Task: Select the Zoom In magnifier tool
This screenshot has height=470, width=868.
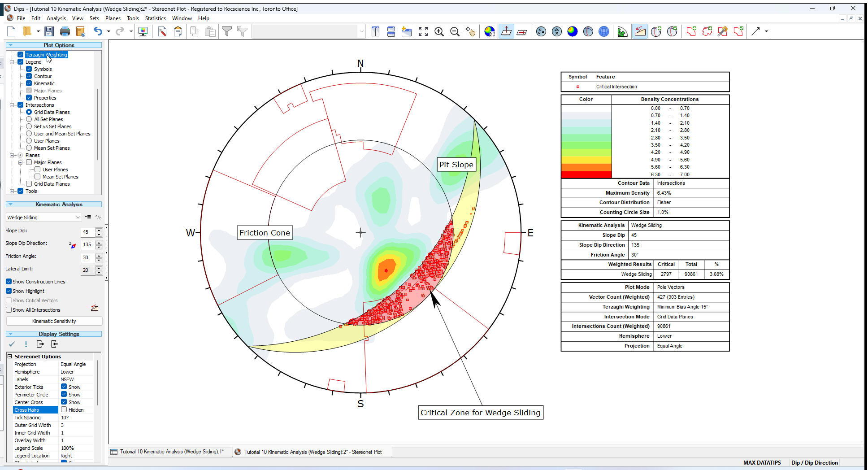Action: [439, 31]
